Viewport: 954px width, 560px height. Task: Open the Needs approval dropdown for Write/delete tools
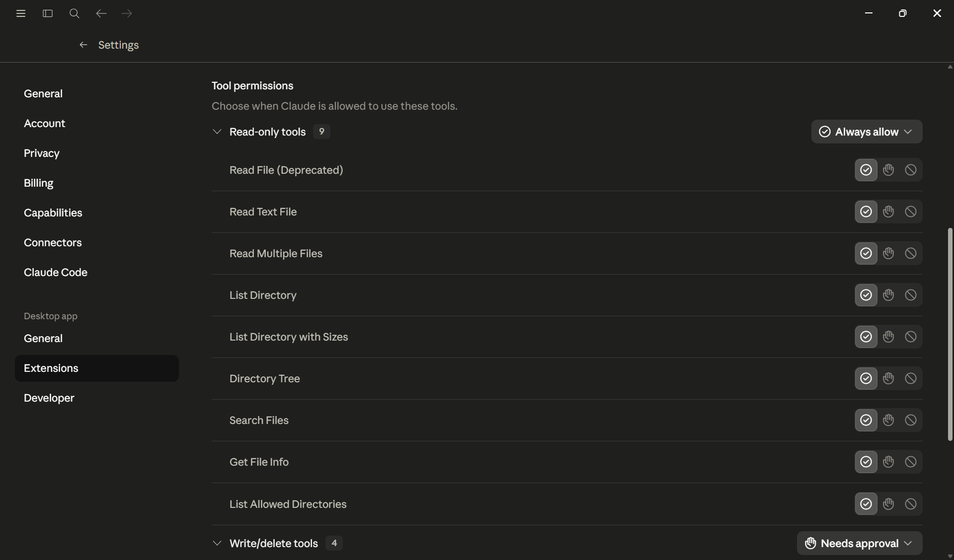(x=860, y=543)
